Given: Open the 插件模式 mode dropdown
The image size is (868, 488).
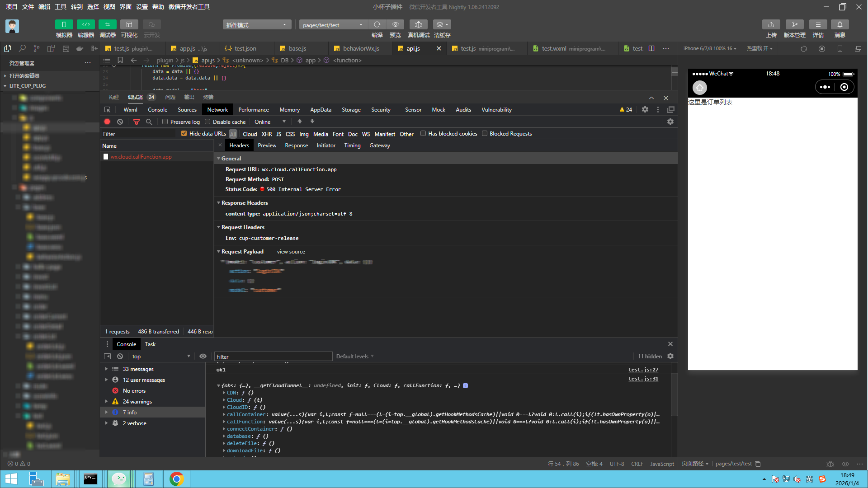Looking at the screenshot, I should pyautogui.click(x=256, y=25).
